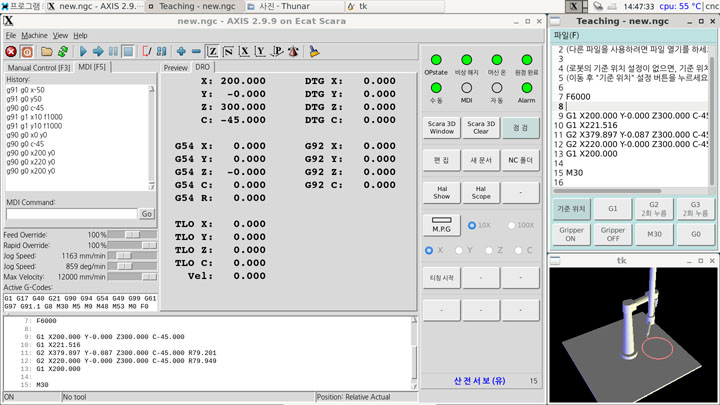Click the Gripper OFF button
720x405 pixels.
pyautogui.click(x=613, y=234)
